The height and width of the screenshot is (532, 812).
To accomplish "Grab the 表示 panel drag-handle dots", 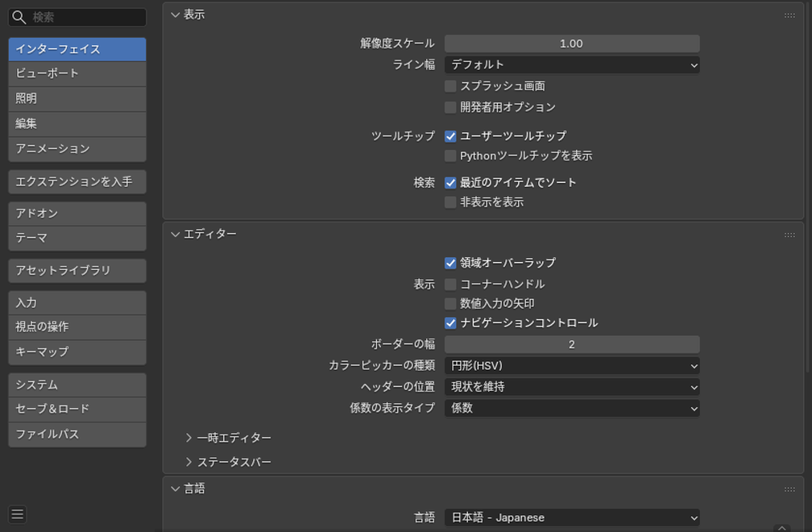I will pyautogui.click(x=789, y=15).
